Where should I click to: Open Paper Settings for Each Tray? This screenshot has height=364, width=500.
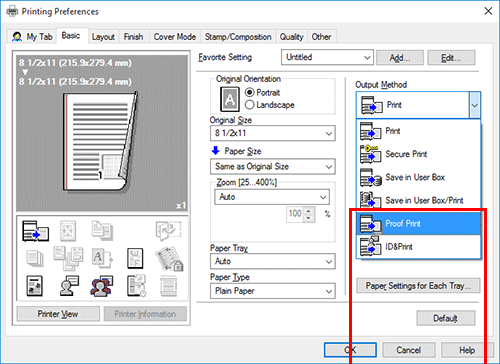point(418,286)
